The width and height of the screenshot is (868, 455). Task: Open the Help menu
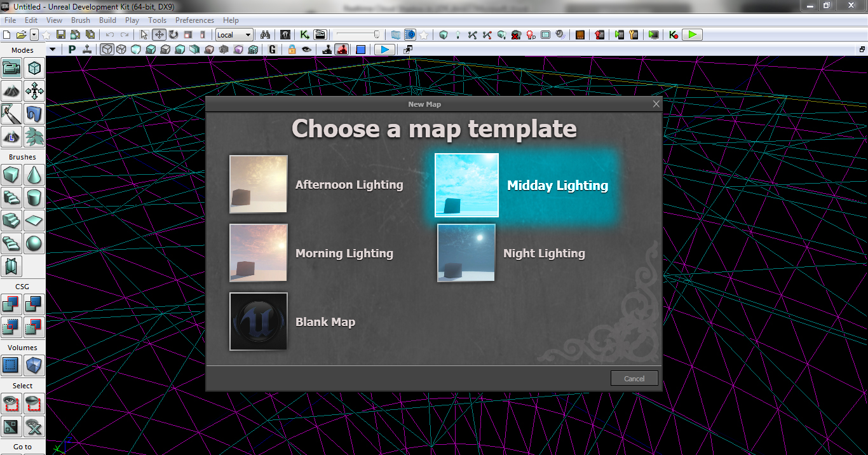pos(231,20)
